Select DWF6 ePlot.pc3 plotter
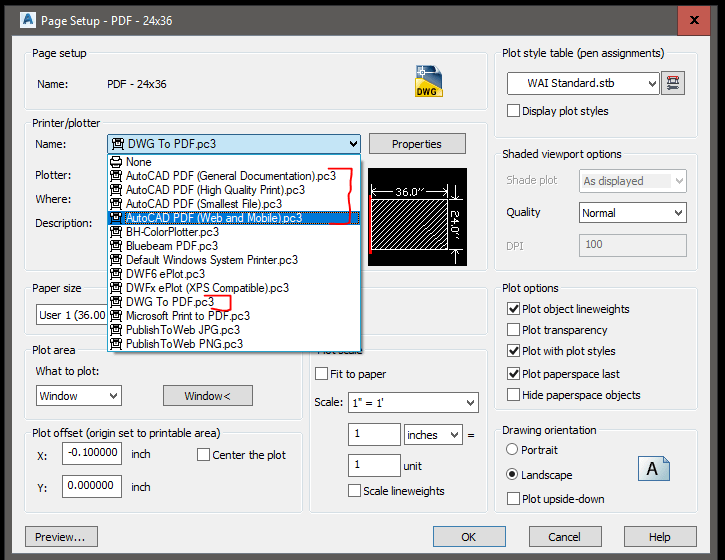The image size is (725, 560). (x=234, y=274)
